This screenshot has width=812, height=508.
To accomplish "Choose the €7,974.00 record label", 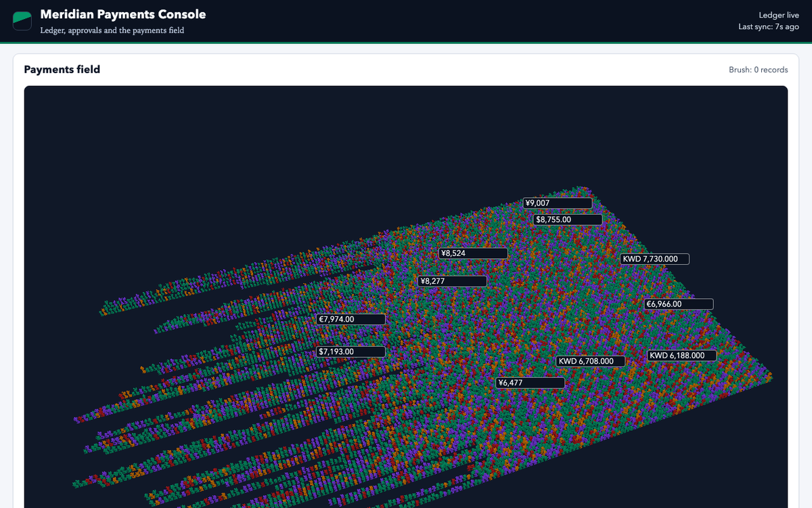I will 351,319.
